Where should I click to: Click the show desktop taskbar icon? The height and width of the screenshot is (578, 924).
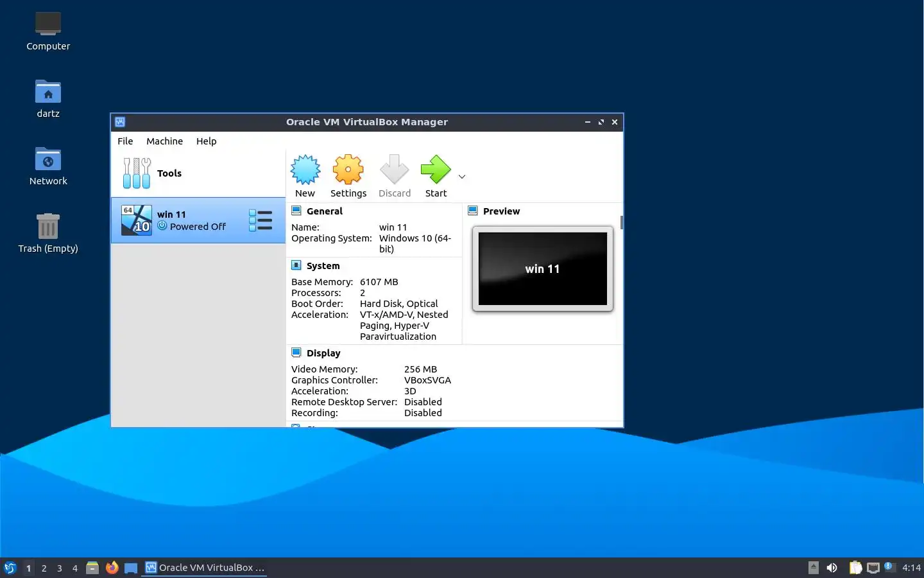(x=131, y=568)
